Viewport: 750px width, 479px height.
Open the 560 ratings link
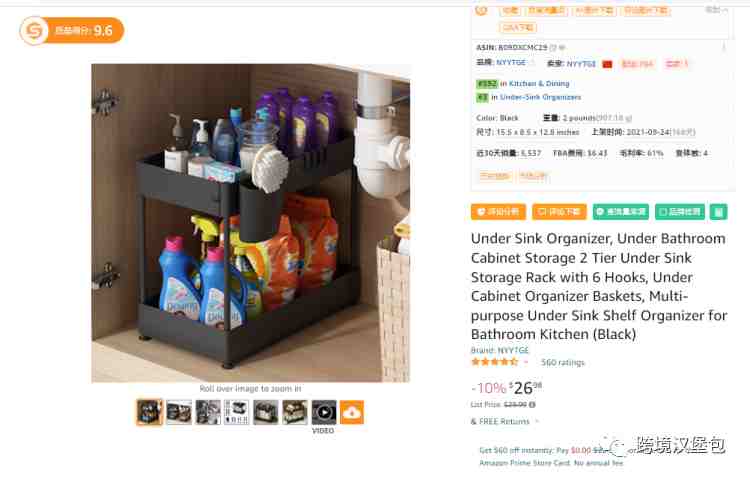[x=562, y=363]
